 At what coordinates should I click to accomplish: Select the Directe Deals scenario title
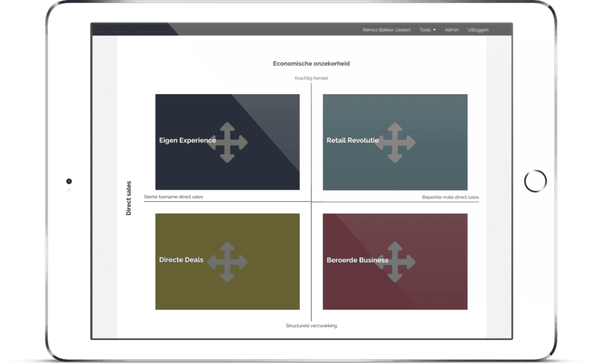click(x=181, y=259)
